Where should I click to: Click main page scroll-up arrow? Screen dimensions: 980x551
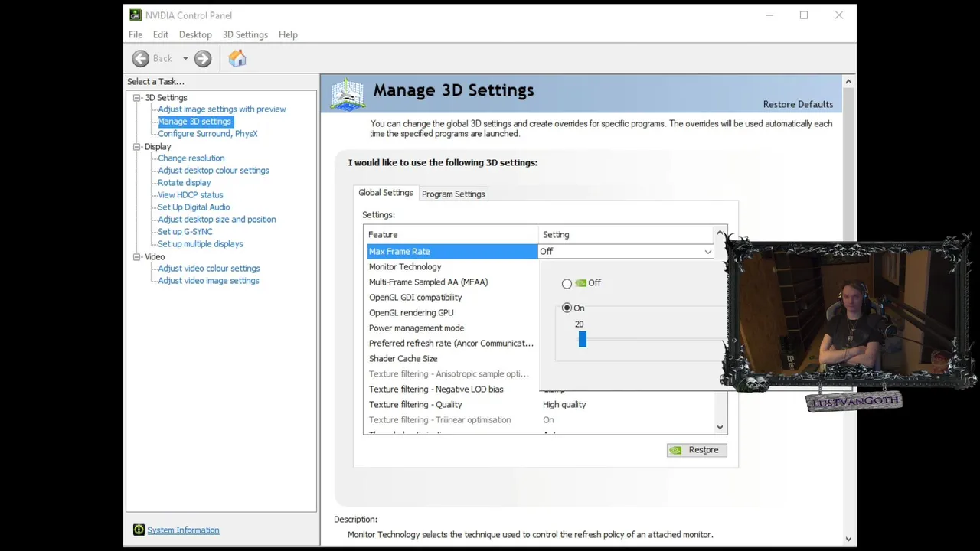point(848,81)
